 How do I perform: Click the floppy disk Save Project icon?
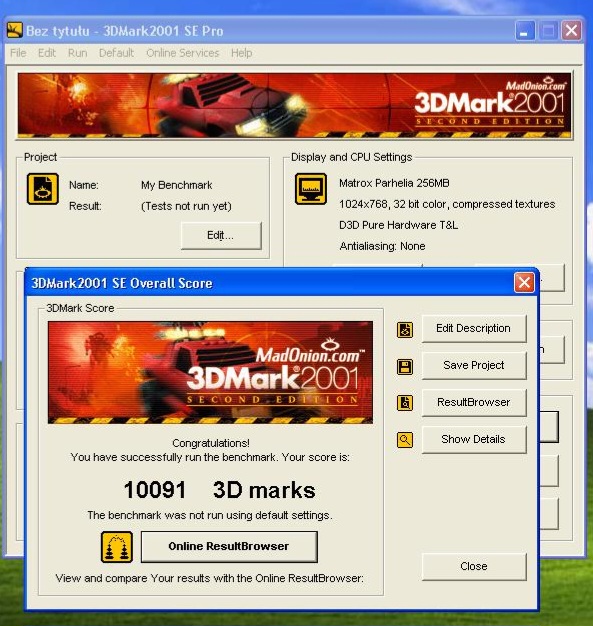coord(405,366)
